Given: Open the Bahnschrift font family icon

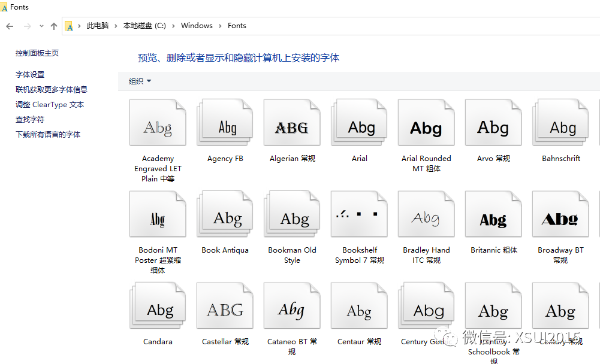Looking at the screenshot, I should pyautogui.click(x=560, y=122).
